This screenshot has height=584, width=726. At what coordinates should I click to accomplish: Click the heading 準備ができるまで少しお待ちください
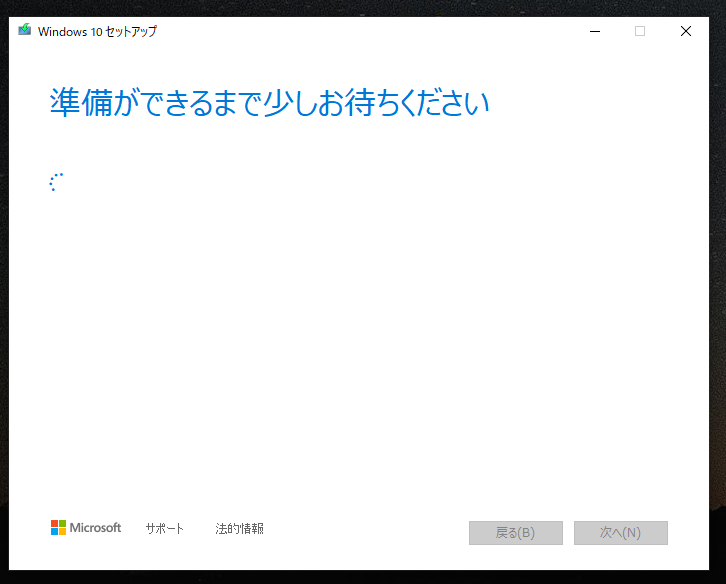pos(269,102)
